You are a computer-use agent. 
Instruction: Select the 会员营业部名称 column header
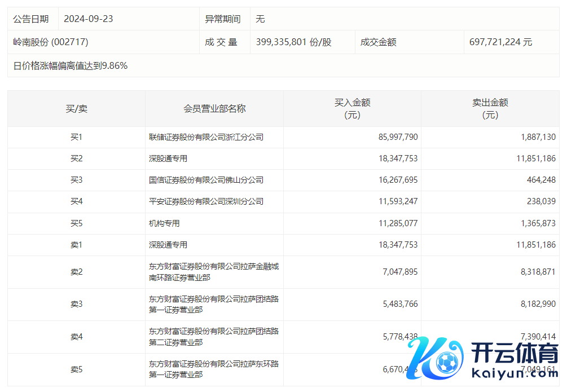click(214, 109)
